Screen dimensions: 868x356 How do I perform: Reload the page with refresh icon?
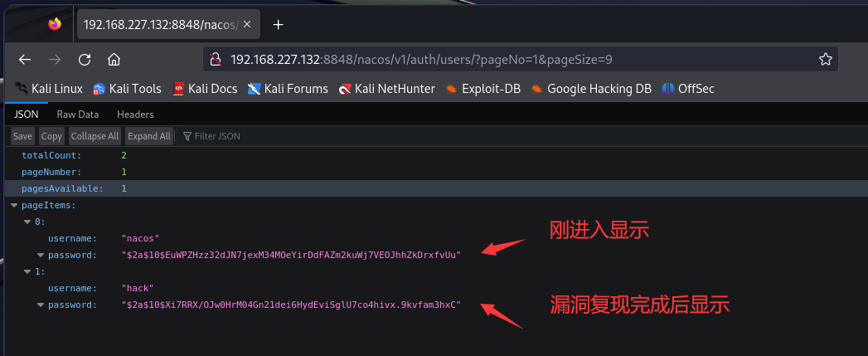pyautogui.click(x=84, y=60)
